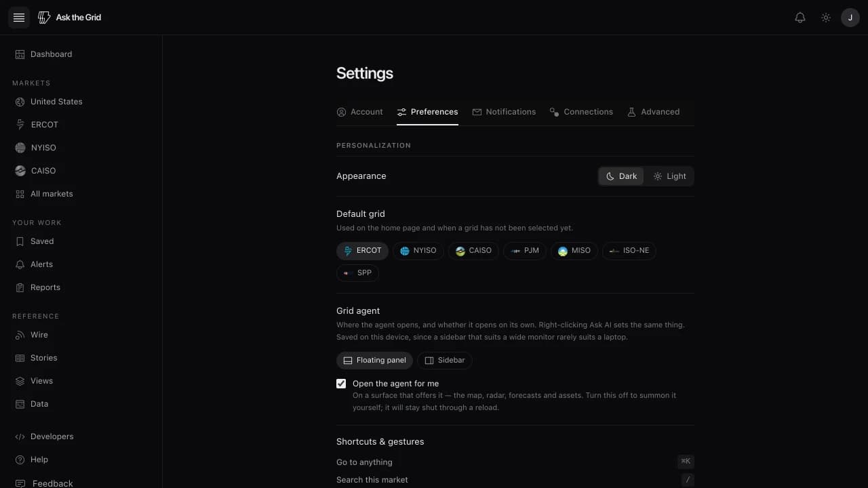Click the Alerts bell icon in sidebar
Screen dimensions: 868x488
click(20, 264)
